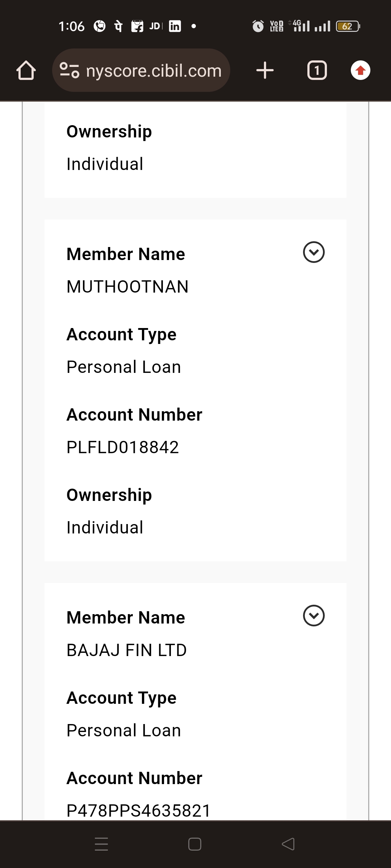Screen dimensions: 391x868
Task: Tap the red update arrow icon
Action: click(x=360, y=70)
